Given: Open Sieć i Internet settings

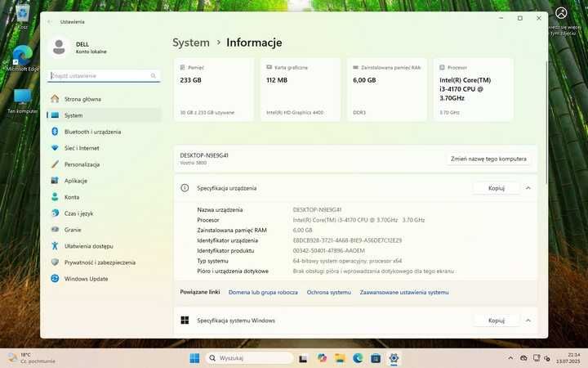Looking at the screenshot, I should [104, 148].
